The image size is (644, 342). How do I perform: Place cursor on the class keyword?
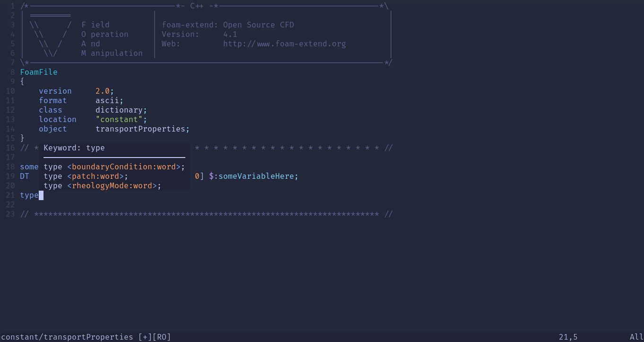point(50,110)
